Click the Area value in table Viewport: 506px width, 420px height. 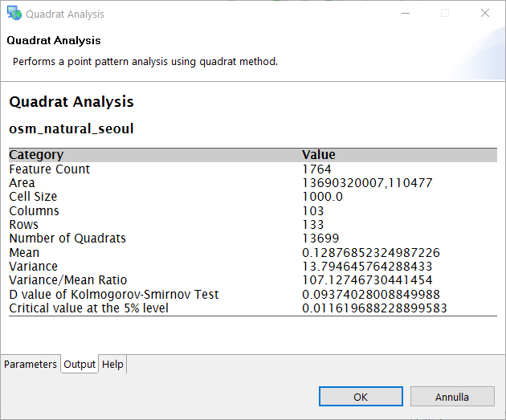point(367,183)
